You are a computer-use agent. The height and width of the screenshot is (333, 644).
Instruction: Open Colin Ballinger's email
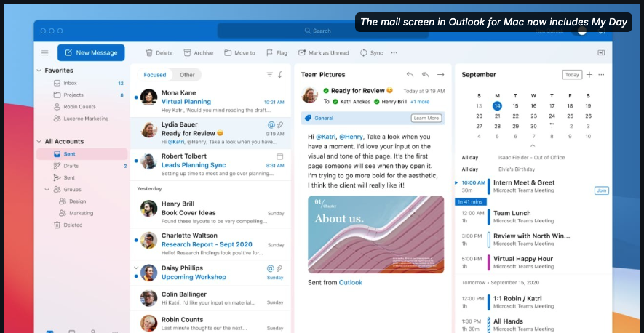click(x=210, y=298)
